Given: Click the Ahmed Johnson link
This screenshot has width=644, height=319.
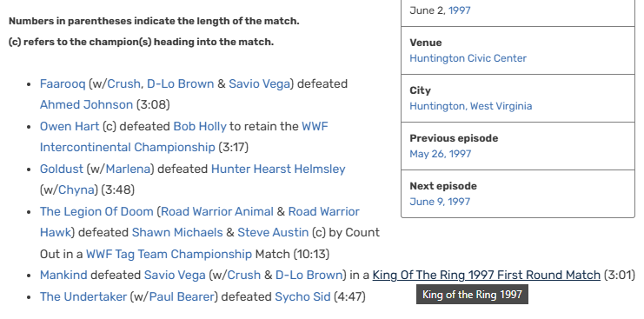Looking at the screenshot, I should pyautogui.click(x=86, y=104).
